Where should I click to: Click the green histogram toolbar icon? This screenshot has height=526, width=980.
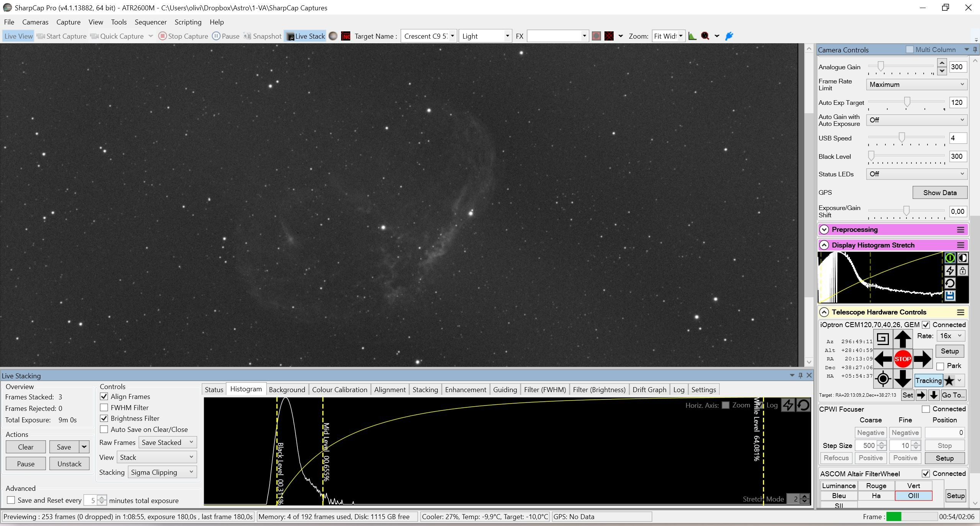point(692,36)
